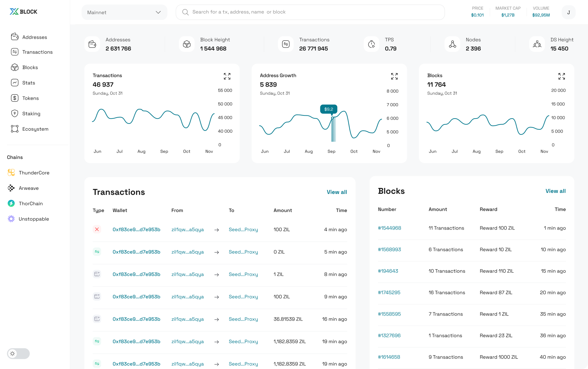Click the 46 937 transactions chart value
The height and width of the screenshot is (369, 588).
[x=103, y=85]
